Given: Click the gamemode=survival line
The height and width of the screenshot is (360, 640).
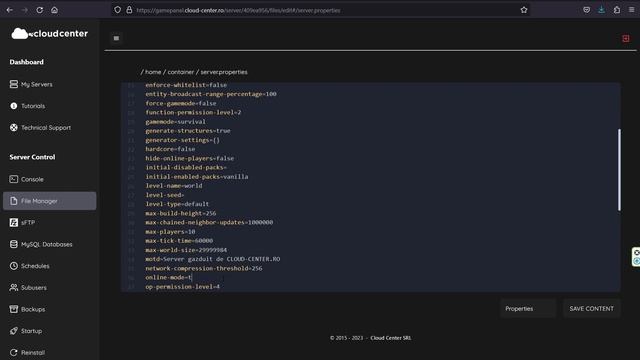Looking at the screenshot, I should [176, 122].
